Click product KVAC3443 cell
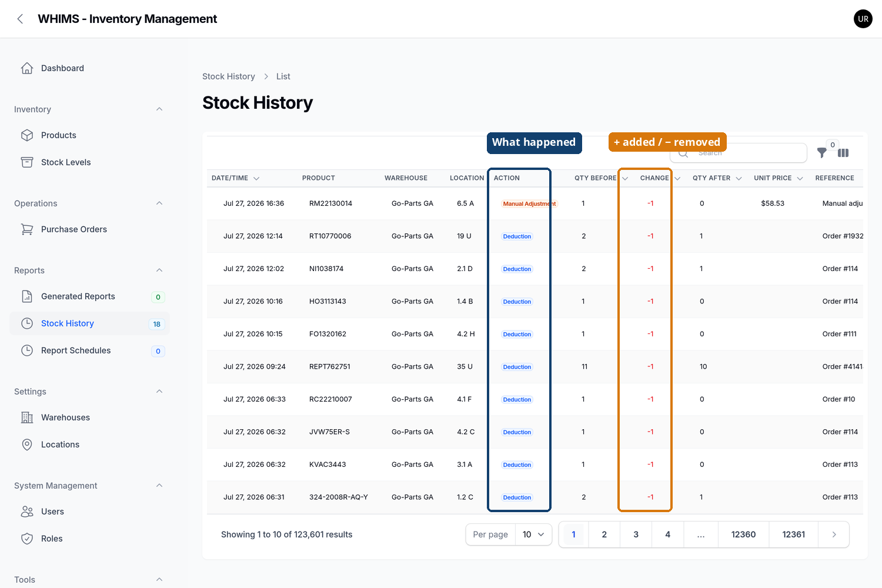 pyautogui.click(x=328, y=465)
